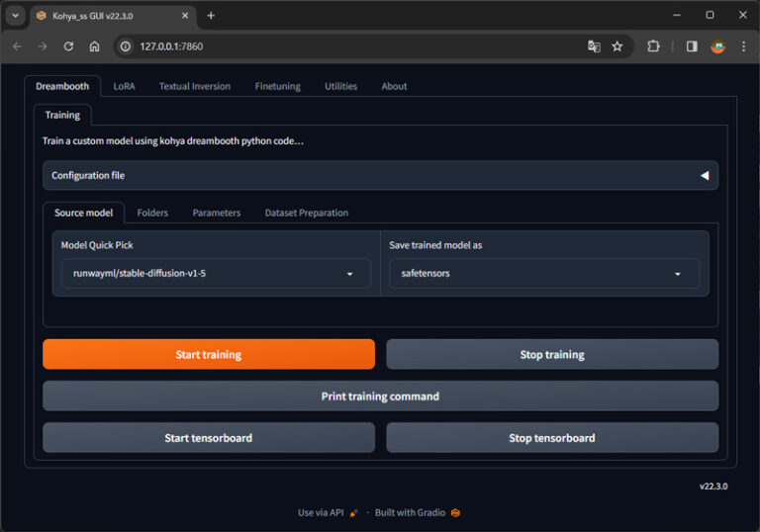Click the Start tensorboard button
The width and height of the screenshot is (760, 532).
pyautogui.click(x=208, y=438)
